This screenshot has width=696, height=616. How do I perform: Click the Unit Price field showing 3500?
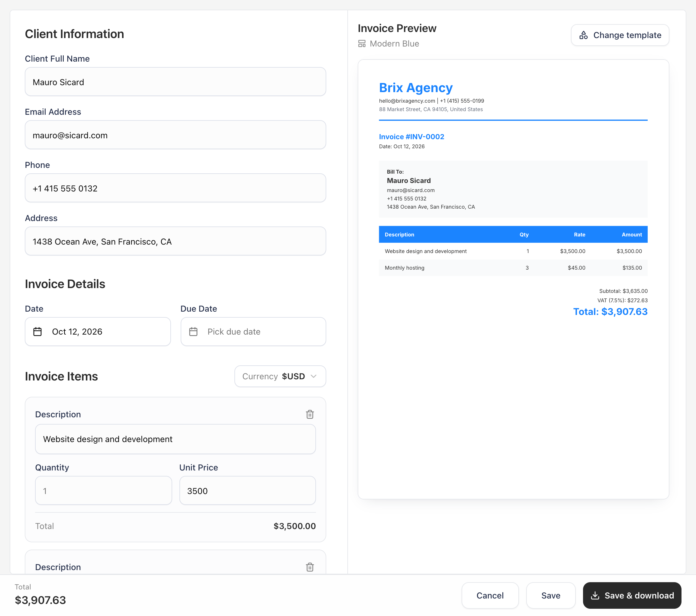[247, 490]
